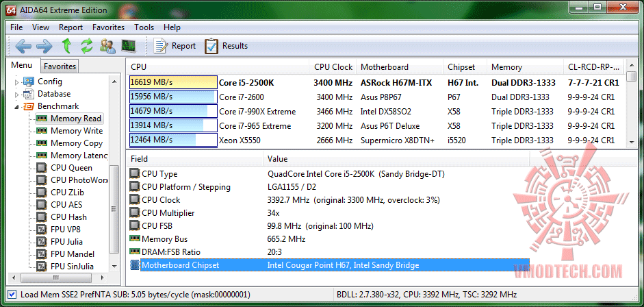Sort by Memory column header
This screenshot has width=644, height=307.
point(525,67)
